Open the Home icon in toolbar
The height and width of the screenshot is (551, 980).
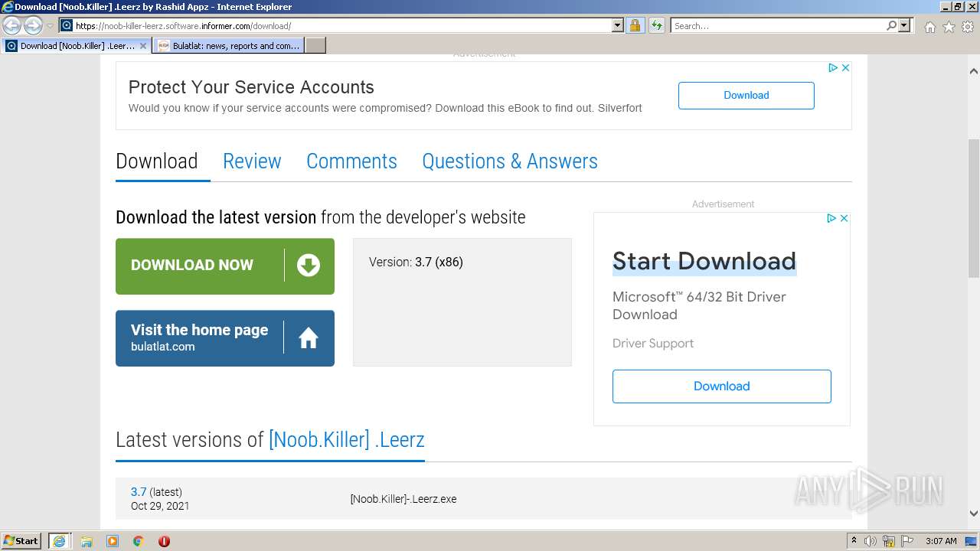click(929, 27)
